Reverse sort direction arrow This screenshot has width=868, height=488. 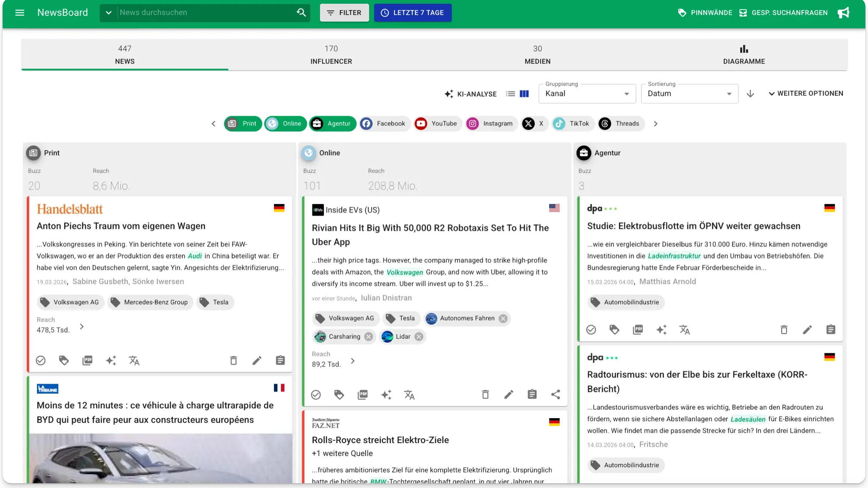coord(750,94)
